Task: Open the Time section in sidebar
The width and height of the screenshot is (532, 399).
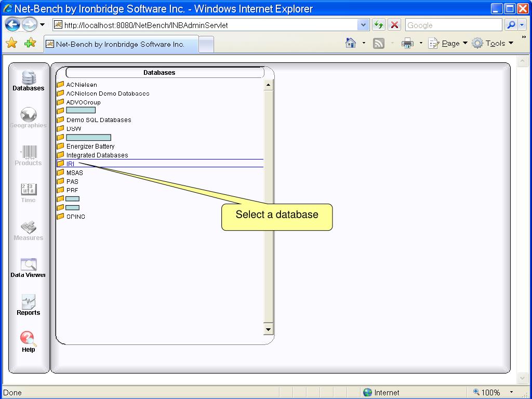Action: [29, 193]
